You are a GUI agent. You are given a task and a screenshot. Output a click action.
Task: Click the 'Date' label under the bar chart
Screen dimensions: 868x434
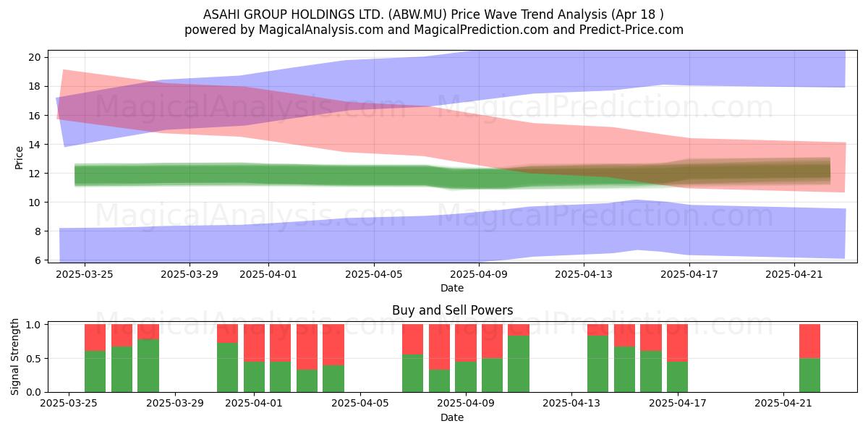click(452, 417)
